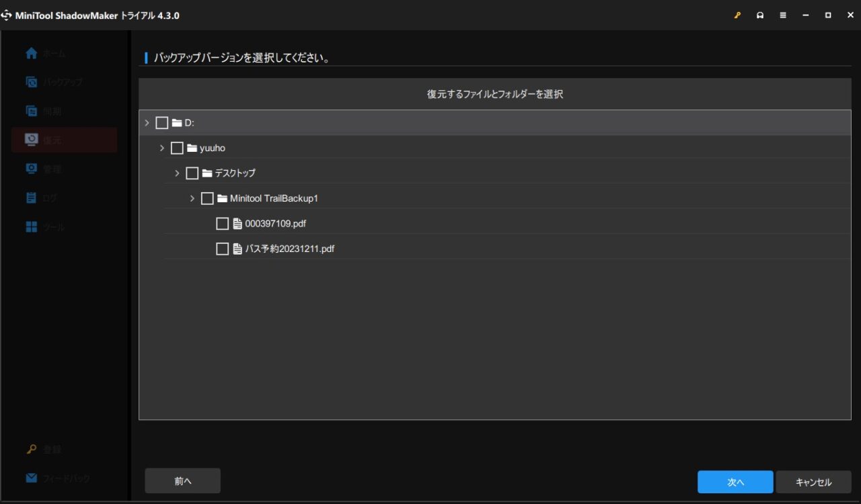Click the Register key icon in sidebar
The image size is (861, 504).
coord(31,450)
